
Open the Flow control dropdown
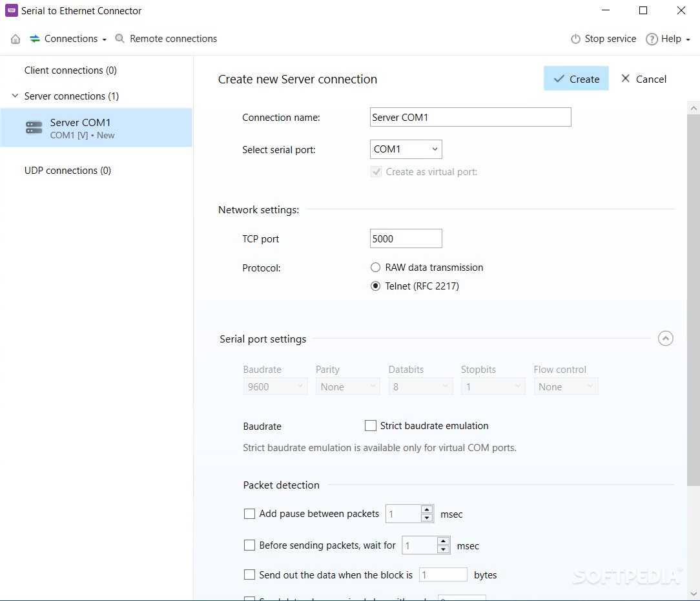tap(566, 386)
